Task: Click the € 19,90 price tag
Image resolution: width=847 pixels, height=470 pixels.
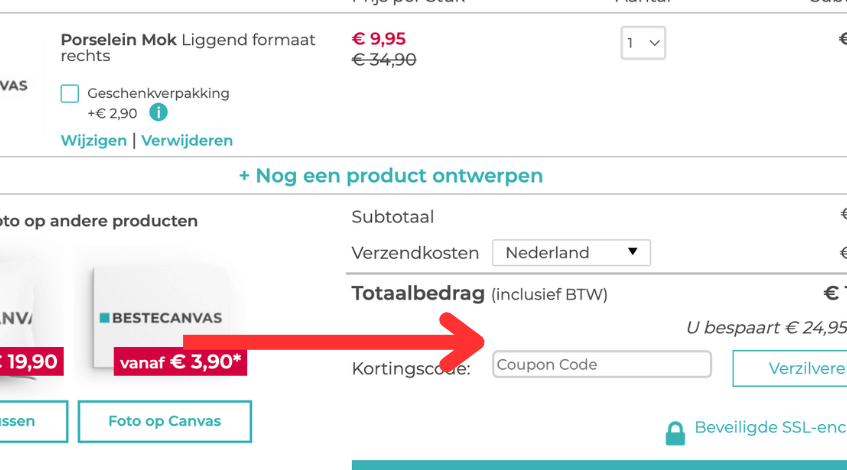Action: point(30,361)
